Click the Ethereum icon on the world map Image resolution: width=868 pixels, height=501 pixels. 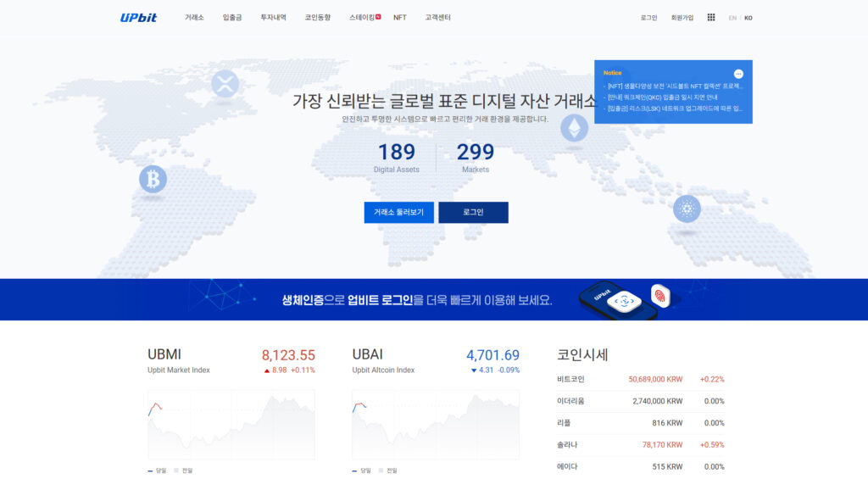point(573,130)
